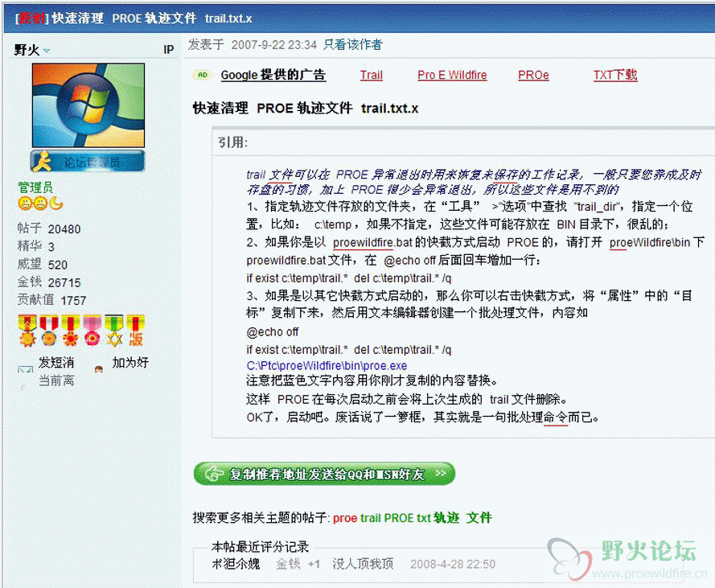Open the 野火 username dropdown arrow
This screenshot has height=588, width=715.
47,51
